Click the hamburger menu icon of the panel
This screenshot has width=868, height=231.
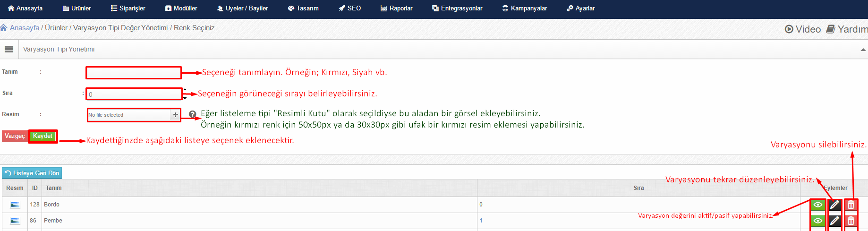click(9, 49)
